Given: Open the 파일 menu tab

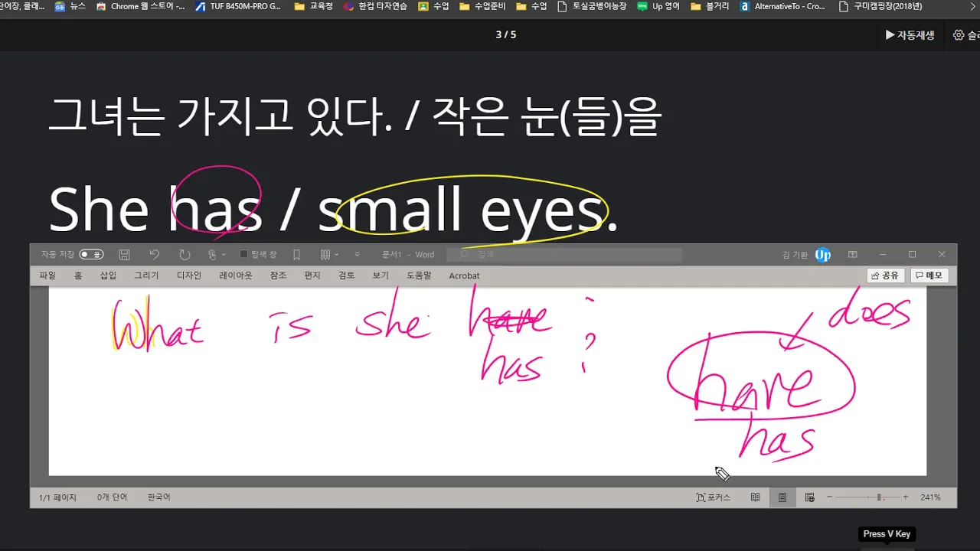Looking at the screenshot, I should click(x=47, y=275).
